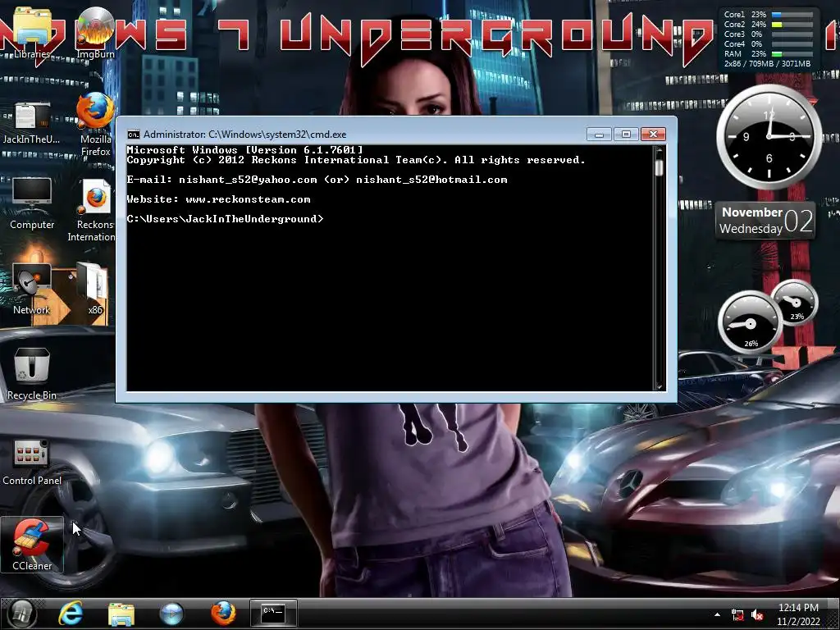Open the Computer desktop icon
This screenshot has width=840, height=630.
pyautogui.click(x=32, y=203)
